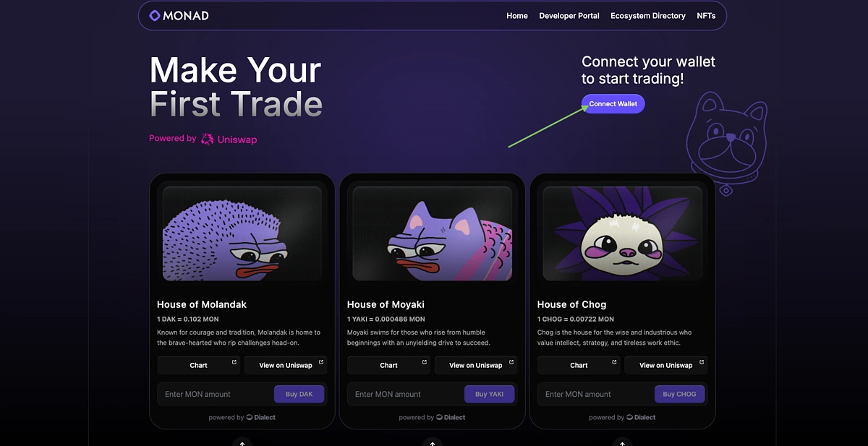Go to Ecosystem Directory
Screen dimensions: 868x446
pos(648,16)
